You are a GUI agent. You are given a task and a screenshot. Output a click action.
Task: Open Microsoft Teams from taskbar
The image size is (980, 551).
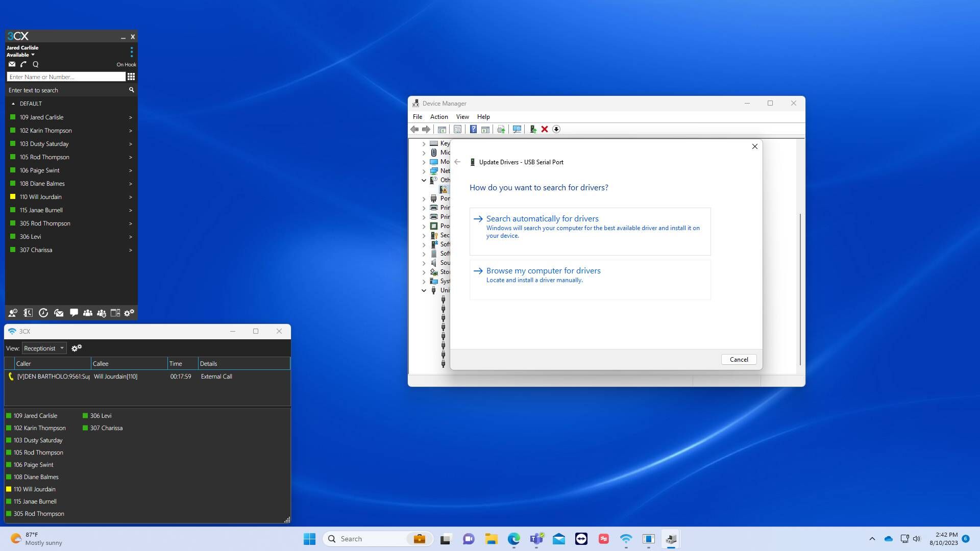tap(536, 539)
